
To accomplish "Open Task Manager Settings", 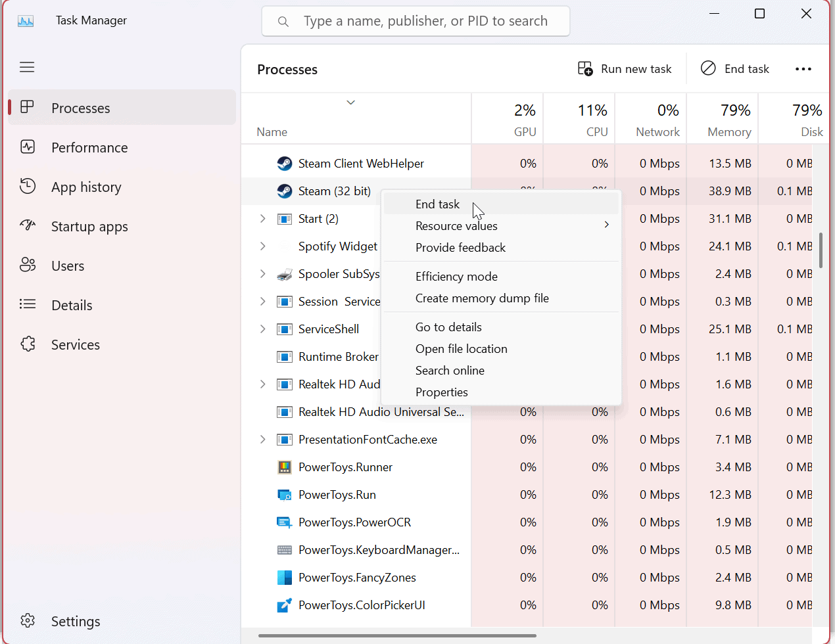I will [x=75, y=621].
